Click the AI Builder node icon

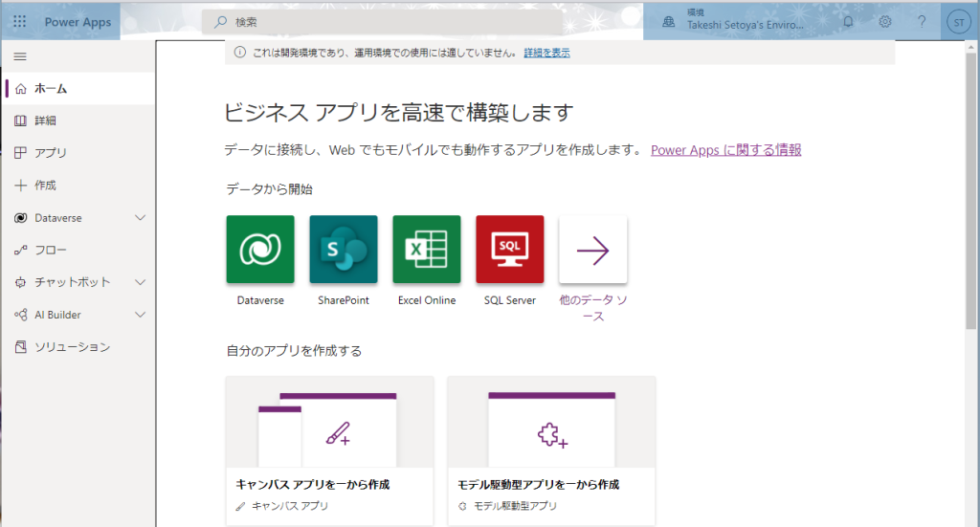(21, 315)
